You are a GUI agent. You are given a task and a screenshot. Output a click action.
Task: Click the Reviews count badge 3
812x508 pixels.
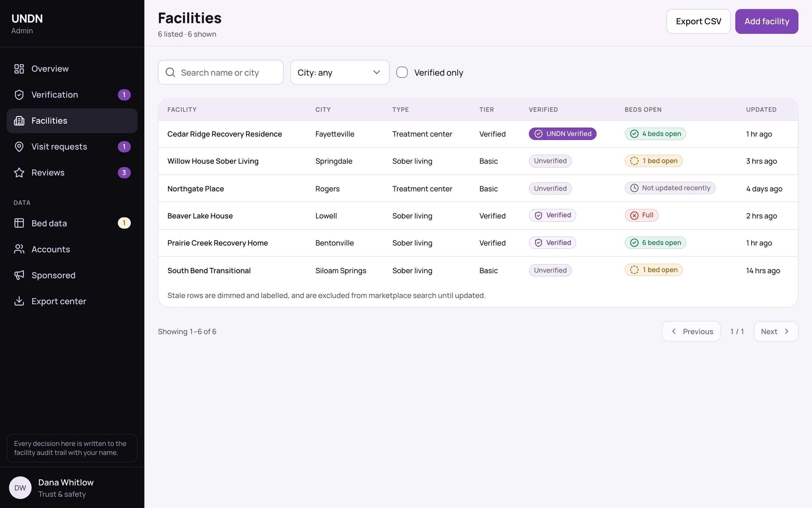click(x=124, y=173)
